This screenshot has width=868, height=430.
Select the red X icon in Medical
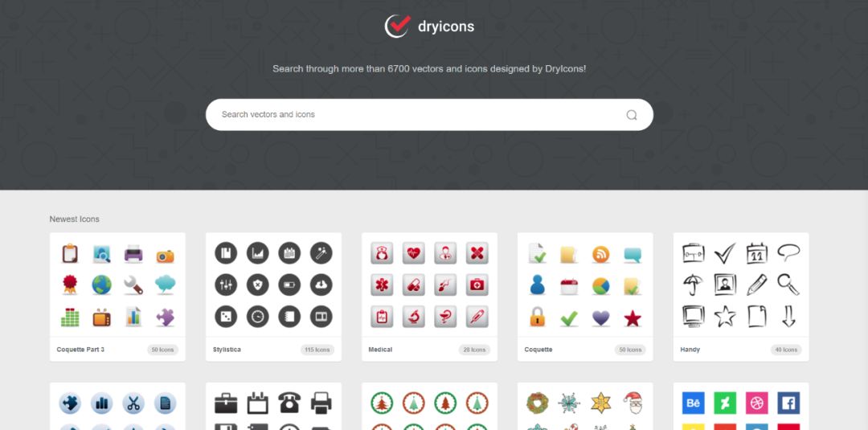(x=477, y=253)
